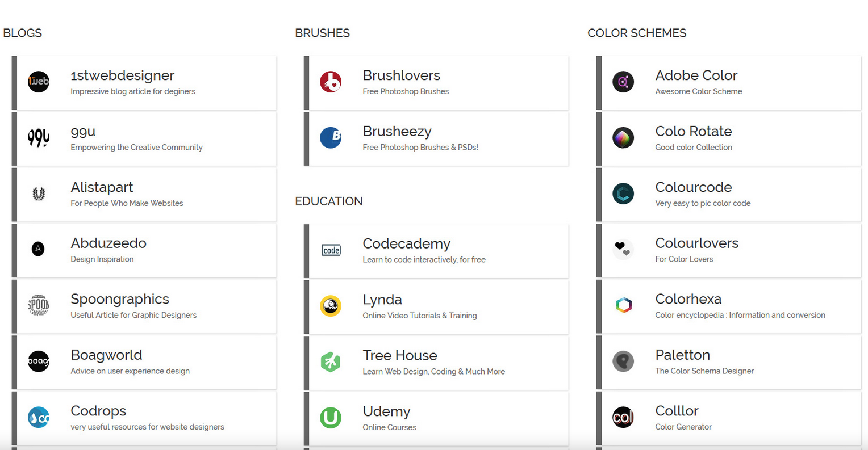This screenshot has height=450, width=868.
Task: Click the Brushlovers red icon
Action: point(331,82)
